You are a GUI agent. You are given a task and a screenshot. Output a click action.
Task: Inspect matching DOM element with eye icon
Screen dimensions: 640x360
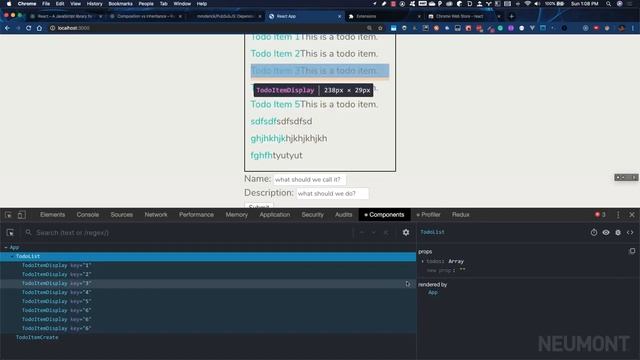pyautogui.click(x=606, y=232)
